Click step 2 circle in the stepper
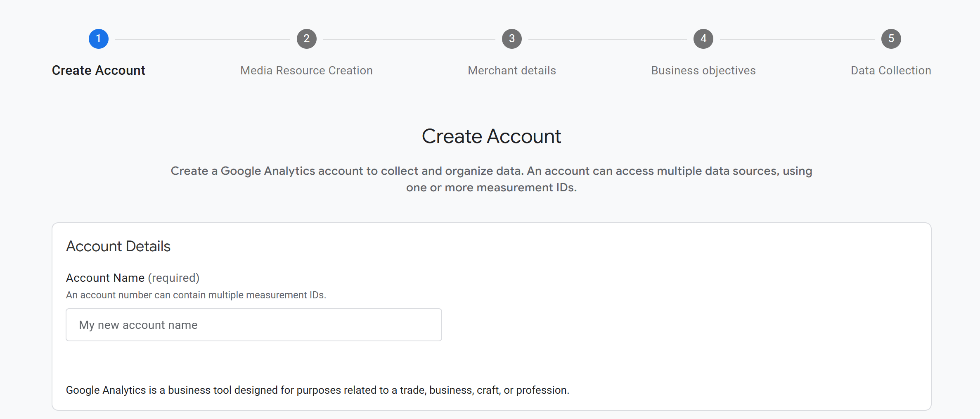Screen dimensions: 980x419 tap(307, 39)
